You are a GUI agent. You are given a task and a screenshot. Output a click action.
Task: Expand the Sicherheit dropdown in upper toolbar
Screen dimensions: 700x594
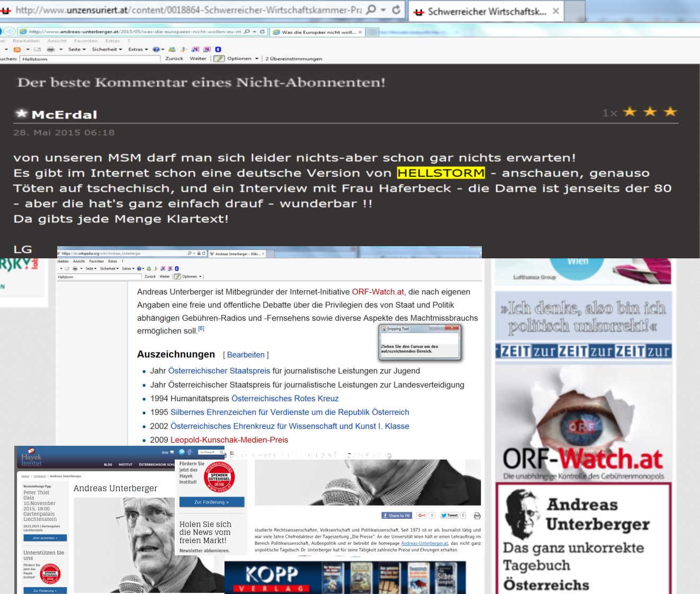106,49
